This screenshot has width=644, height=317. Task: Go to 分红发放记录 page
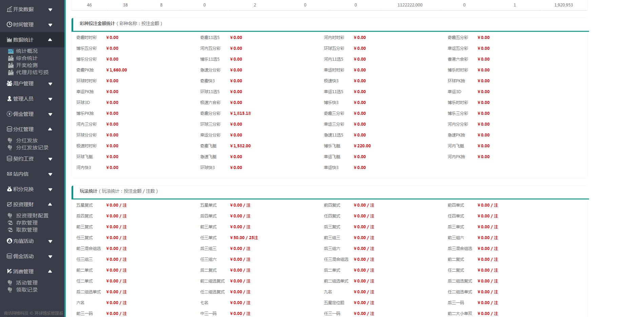32,148
